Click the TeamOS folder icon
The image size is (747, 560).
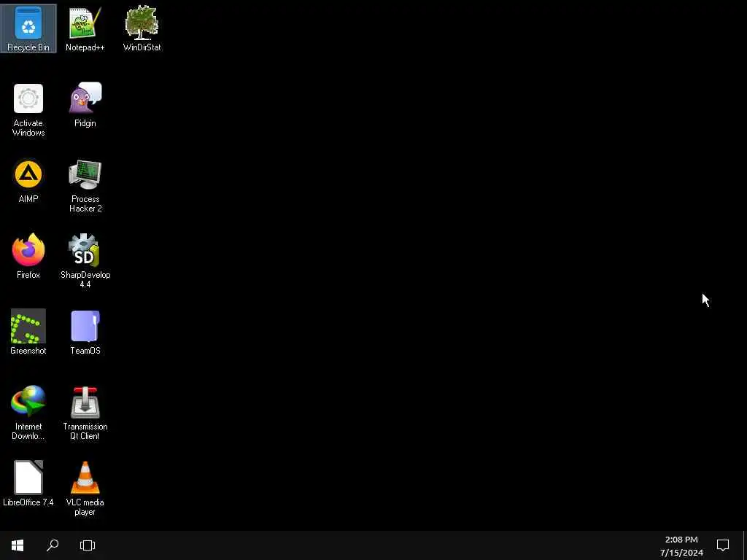tap(85, 326)
